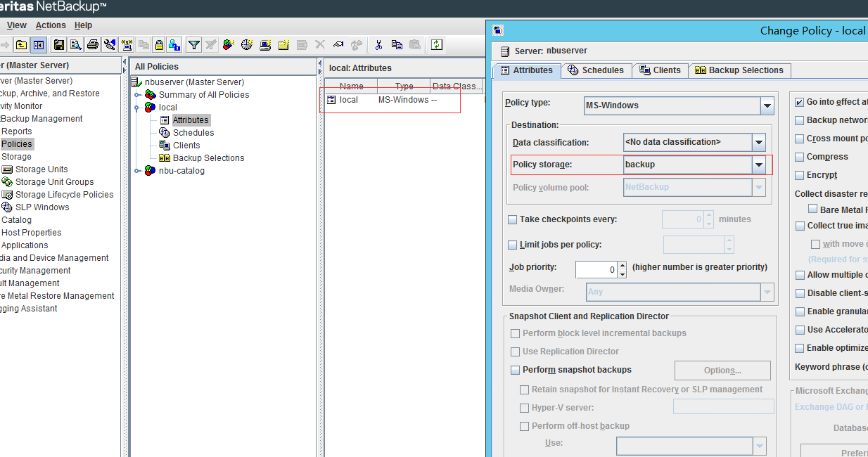Click the Job priority input field
This screenshot has width=868, height=457.
(596, 269)
